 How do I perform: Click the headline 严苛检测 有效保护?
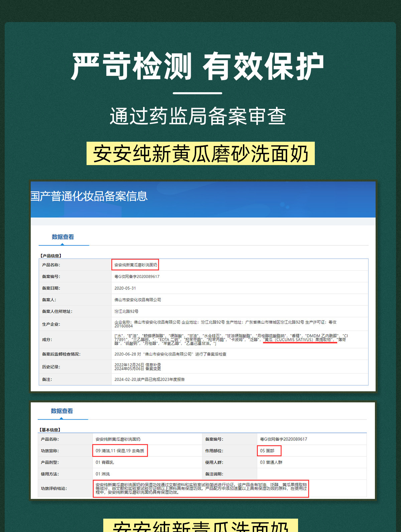click(198, 66)
